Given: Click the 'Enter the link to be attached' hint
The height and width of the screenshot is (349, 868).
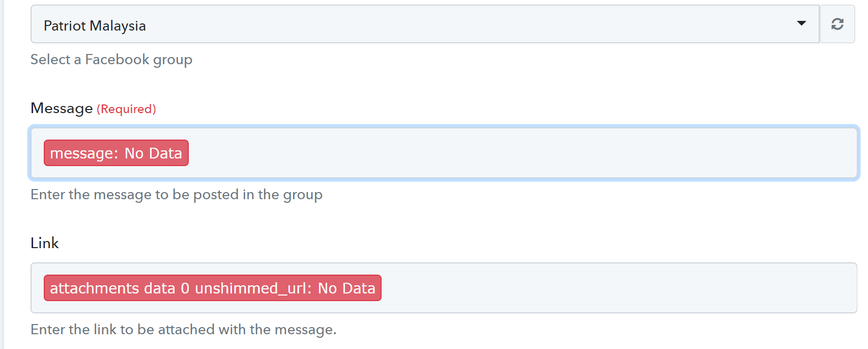Looking at the screenshot, I should click(184, 330).
